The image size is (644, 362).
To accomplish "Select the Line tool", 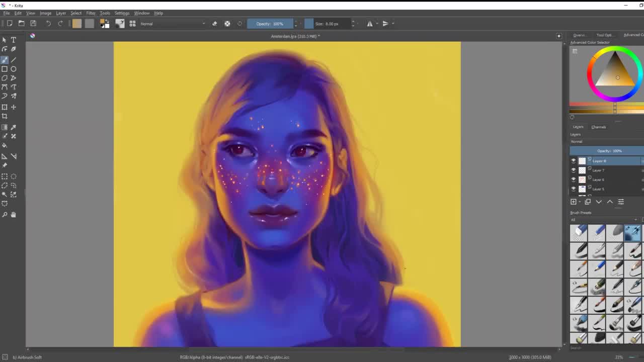I will pos(14,60).
